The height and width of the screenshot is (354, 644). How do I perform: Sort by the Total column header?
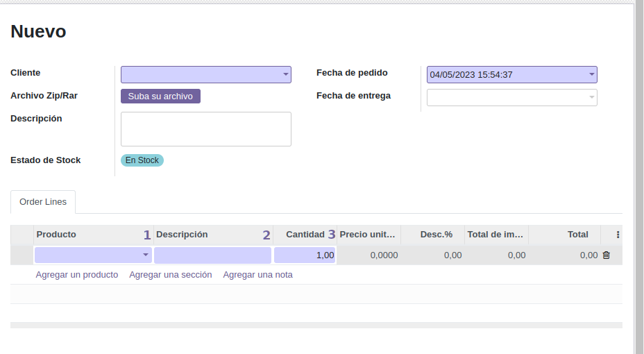(577, 235)
